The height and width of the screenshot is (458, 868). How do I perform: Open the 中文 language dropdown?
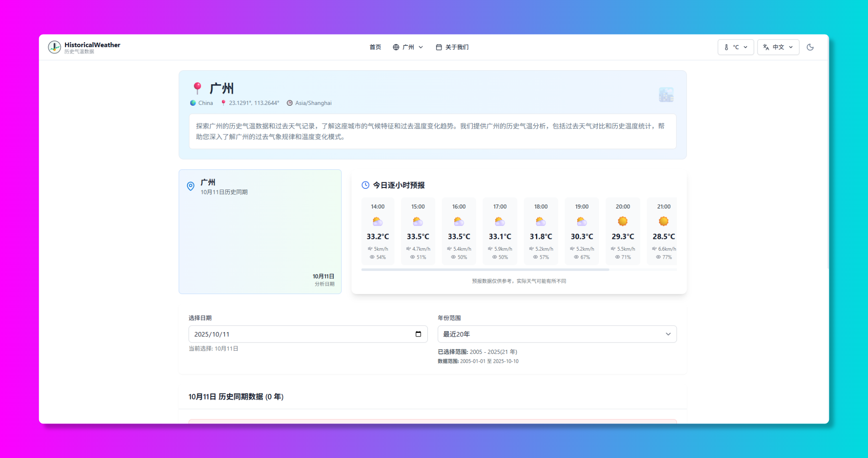click(778, 47)
